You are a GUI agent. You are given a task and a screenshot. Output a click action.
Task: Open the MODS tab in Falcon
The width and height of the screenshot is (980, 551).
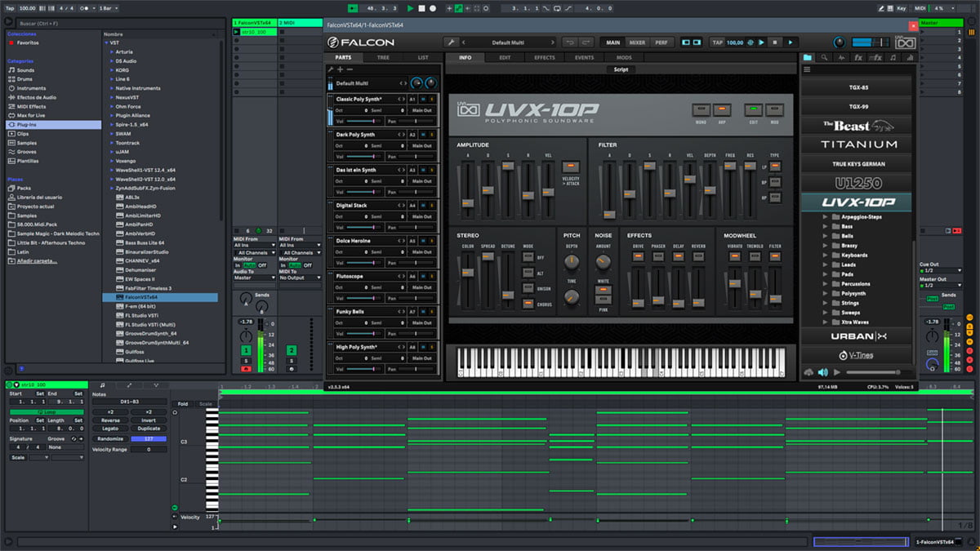click(x=624, y=58)
